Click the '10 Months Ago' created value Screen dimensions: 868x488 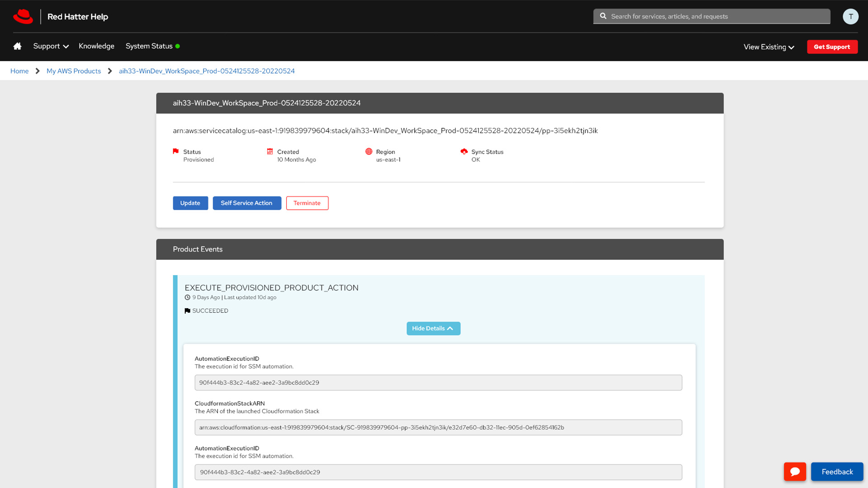pyautogui.click(x=297, y=160)
